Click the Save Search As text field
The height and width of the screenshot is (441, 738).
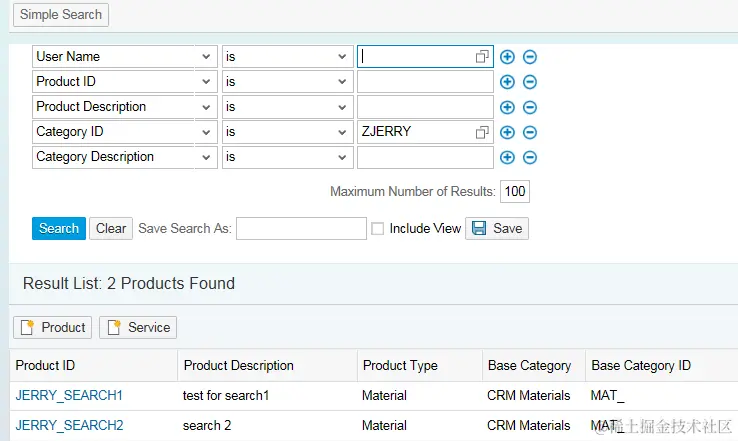(301, 229)
